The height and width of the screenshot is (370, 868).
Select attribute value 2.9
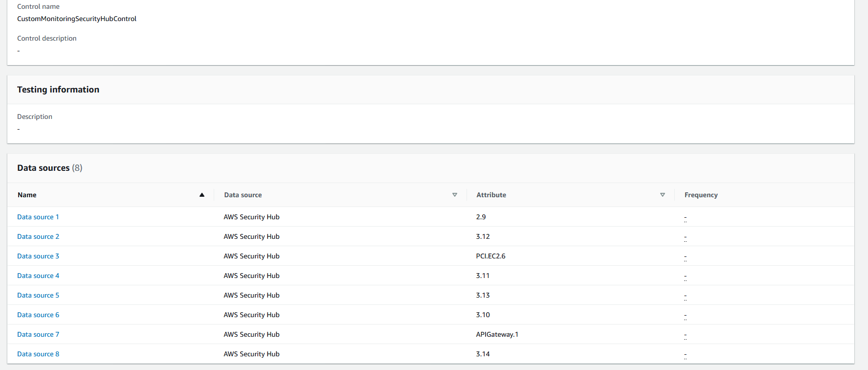(481, 217)
